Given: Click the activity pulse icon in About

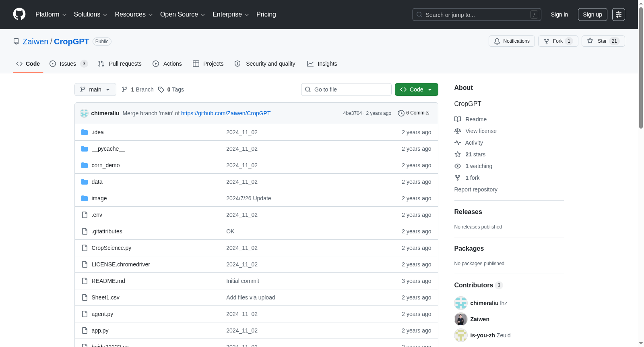Looking at the screenshot, I should 458,143.
